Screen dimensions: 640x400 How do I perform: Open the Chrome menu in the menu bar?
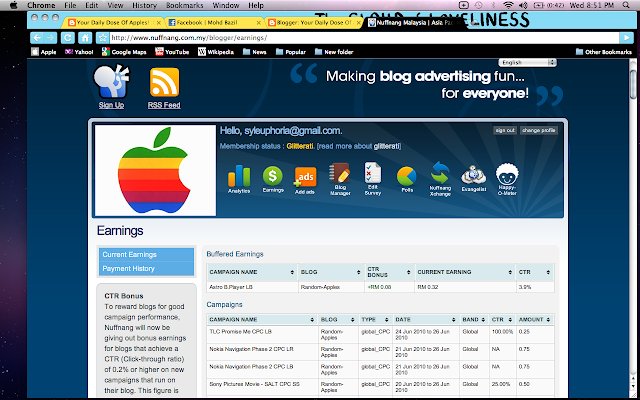pyautogui.click(x=41, y=5)
